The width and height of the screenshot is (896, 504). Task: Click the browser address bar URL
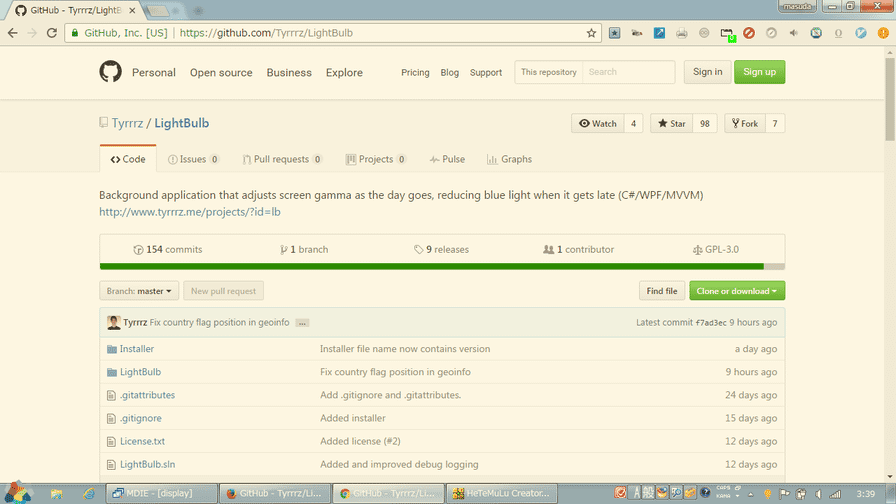tap(266, 33)
